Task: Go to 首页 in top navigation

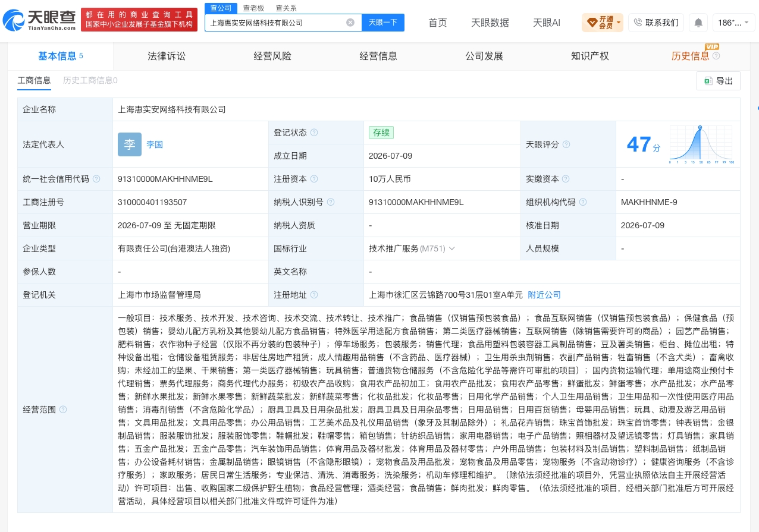Action: tap(438, 23)
